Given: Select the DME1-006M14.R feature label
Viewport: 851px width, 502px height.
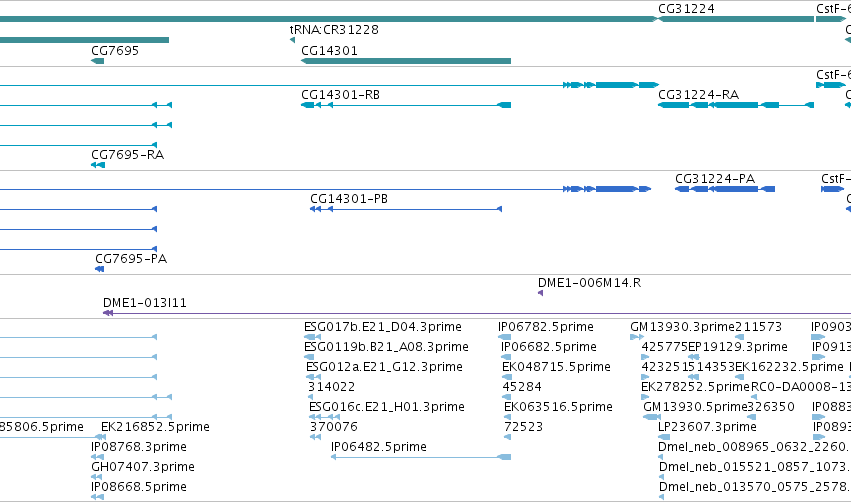Looking at the screenshot, I should 589,283.
